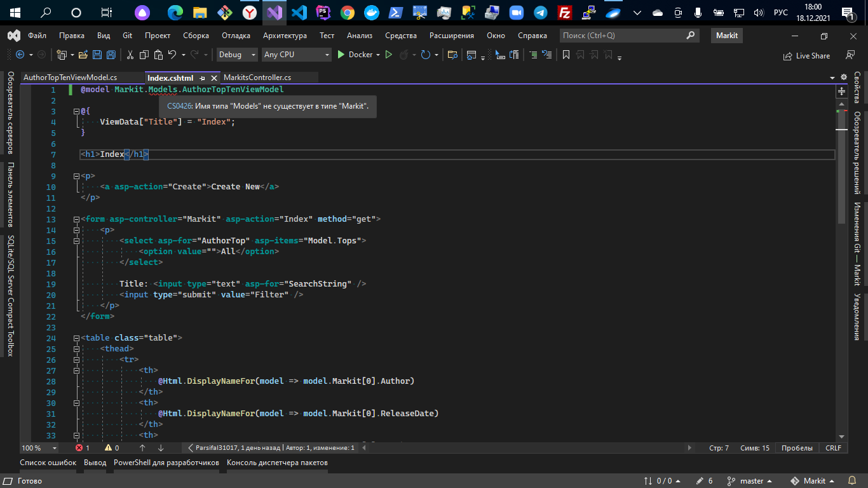Viewport: 868px width, 488px height.
Task: Click the Comment selected lines icon
Action: (533, 55)
